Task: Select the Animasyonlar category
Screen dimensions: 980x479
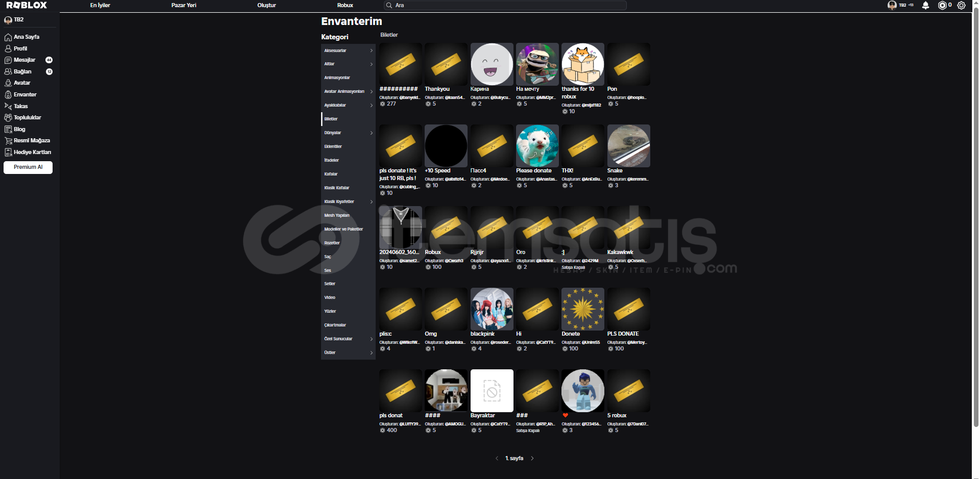Action: [x=348, y=78]
